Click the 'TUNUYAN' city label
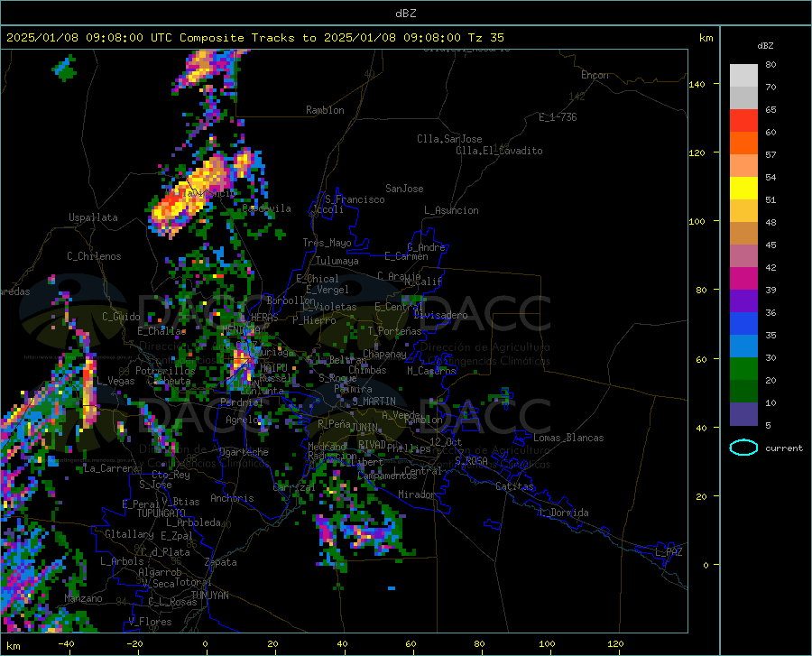812x656 pixels. click(x=209, y=596)
